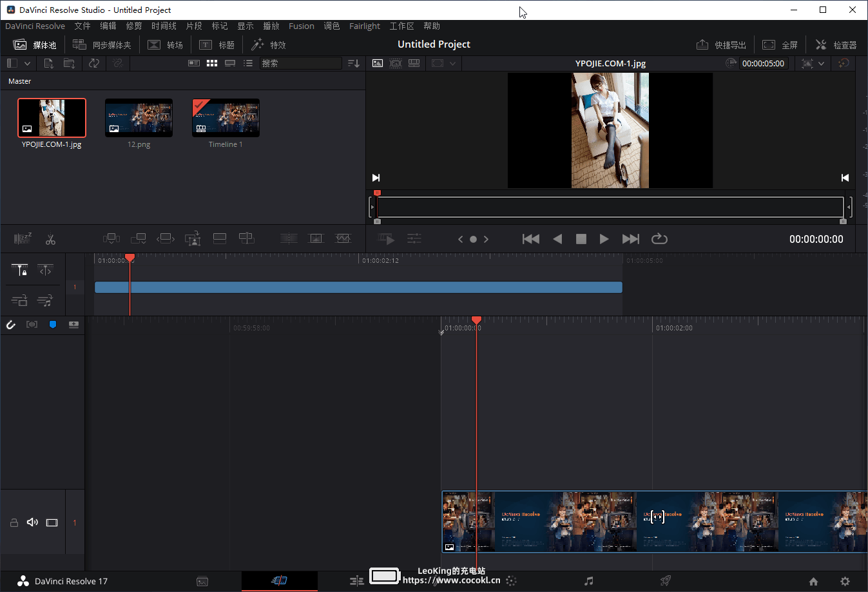Select the YPOJIE.COM-1.jpg thumbnail
The image size is (868, 592).
pos(52,118)
